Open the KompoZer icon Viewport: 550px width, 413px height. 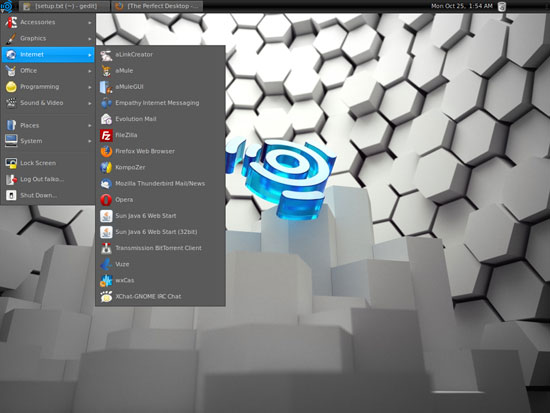coord(106,167)
